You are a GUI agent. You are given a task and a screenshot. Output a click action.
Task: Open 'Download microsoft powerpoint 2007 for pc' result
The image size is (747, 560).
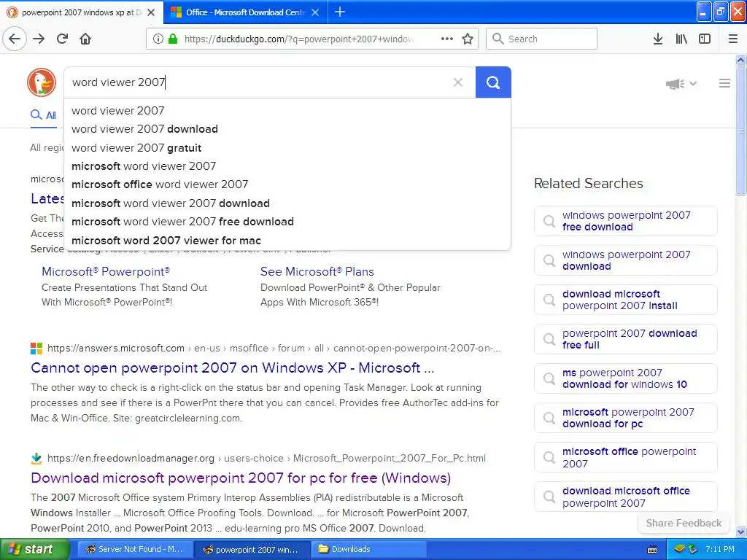point(241,478)
